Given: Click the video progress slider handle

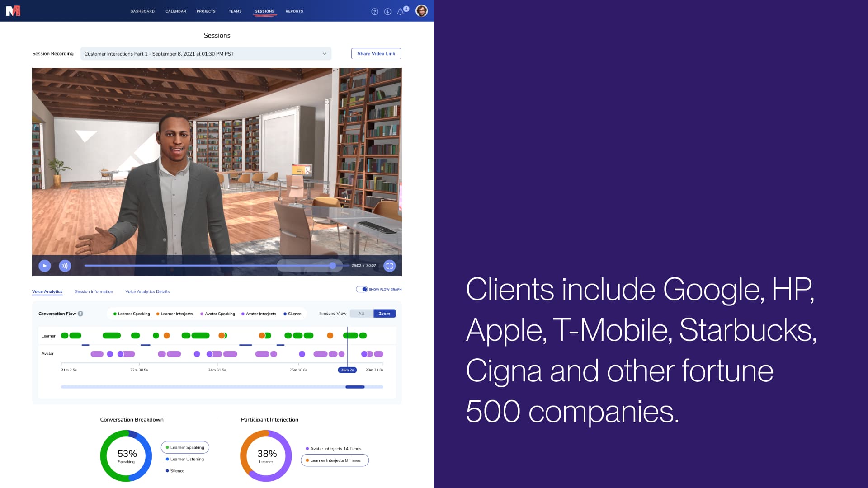Looking at the screenshot, I should coord(333,266).
